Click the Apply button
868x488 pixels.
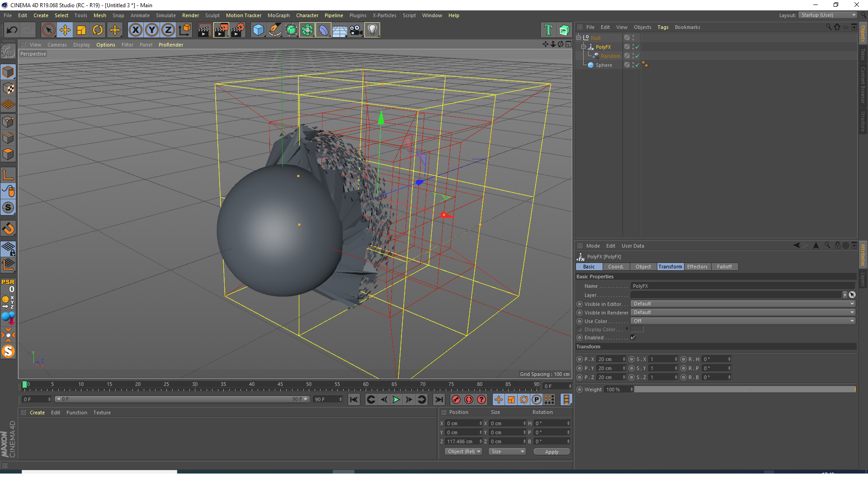tap(552, 451)
